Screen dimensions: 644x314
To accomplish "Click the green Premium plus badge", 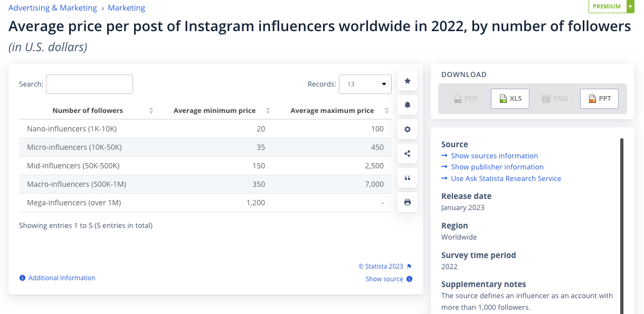I will (611, 6).
